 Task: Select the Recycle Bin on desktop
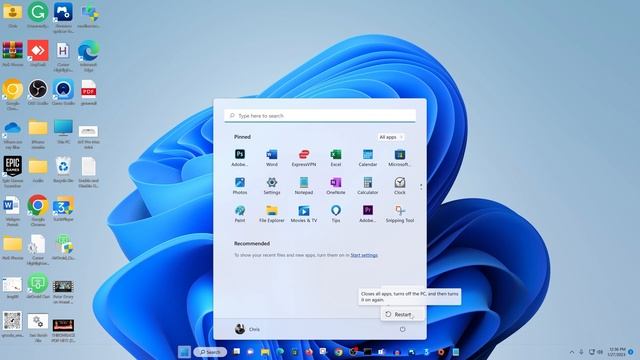click(63, 169)
